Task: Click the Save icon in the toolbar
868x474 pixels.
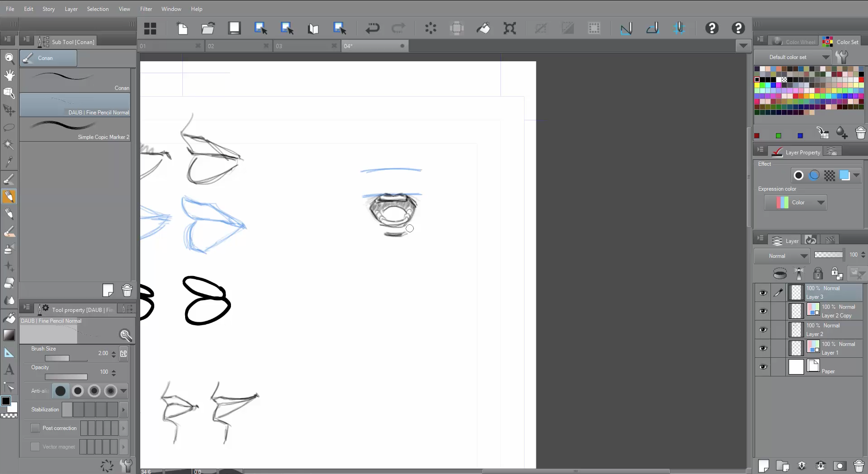Action: click(x=234, y=29)
